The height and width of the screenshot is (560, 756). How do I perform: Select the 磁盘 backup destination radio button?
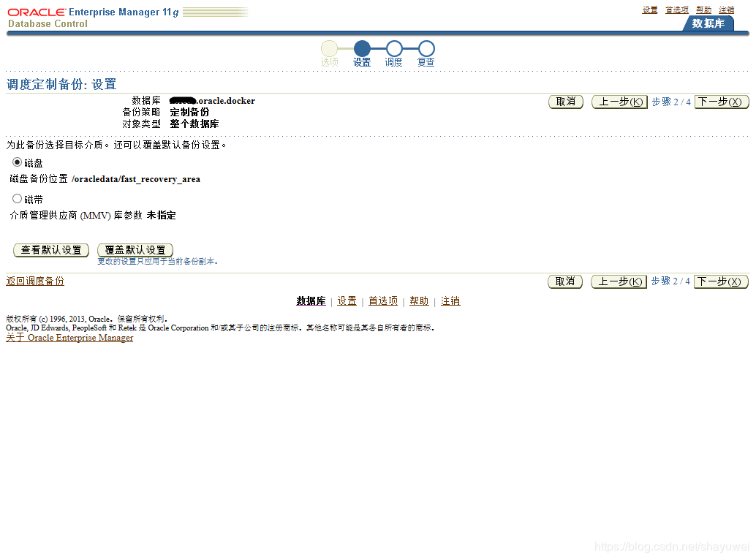16,162
